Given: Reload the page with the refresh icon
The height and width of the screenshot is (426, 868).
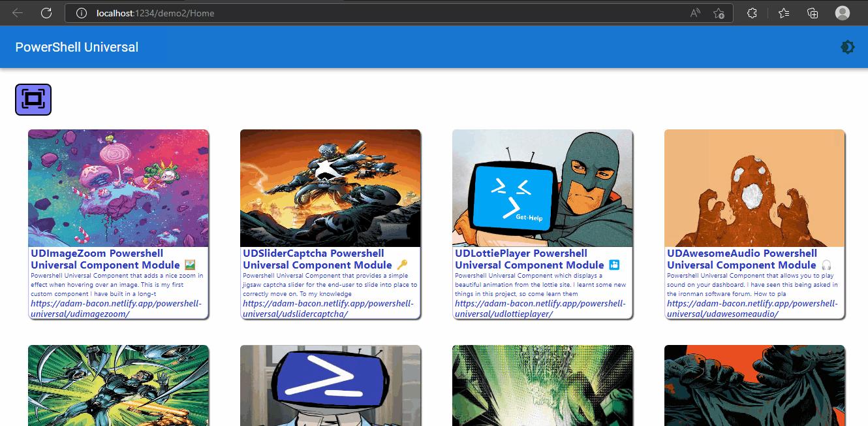Looking at the screenshot, I should pyautogui.click(x=46, y=13).
